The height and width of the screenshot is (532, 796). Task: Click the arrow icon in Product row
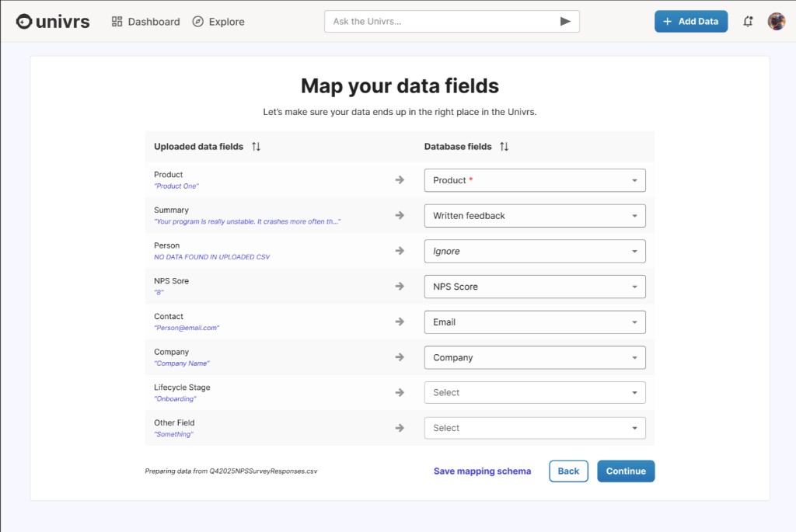coord(400,180)
